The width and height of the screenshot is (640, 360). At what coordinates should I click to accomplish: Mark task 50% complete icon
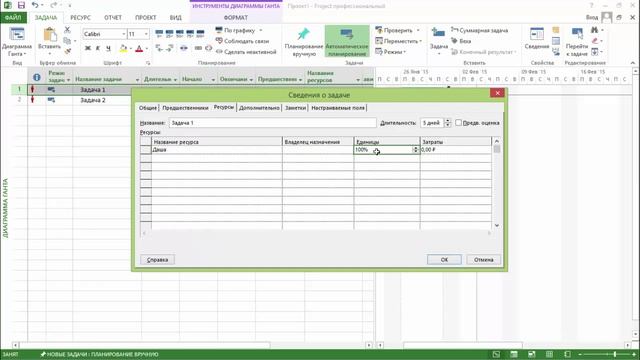tap(180, 33)
